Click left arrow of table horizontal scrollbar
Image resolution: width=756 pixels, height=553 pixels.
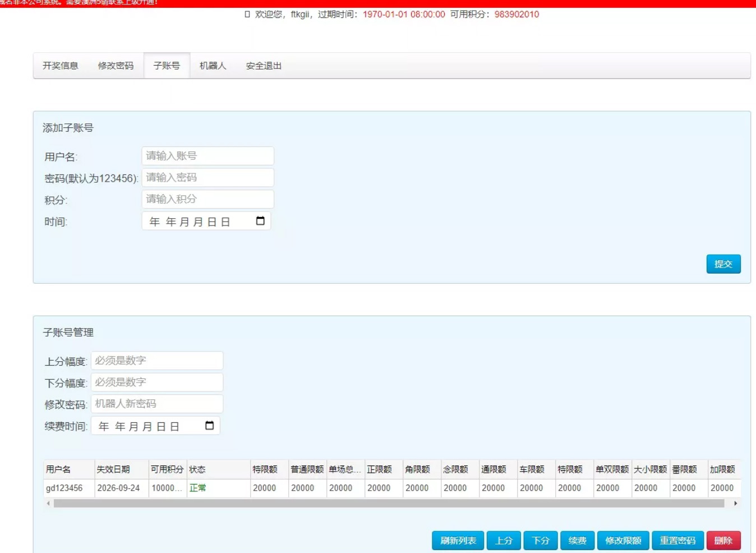pyautogui.click(x=48, y=504)
